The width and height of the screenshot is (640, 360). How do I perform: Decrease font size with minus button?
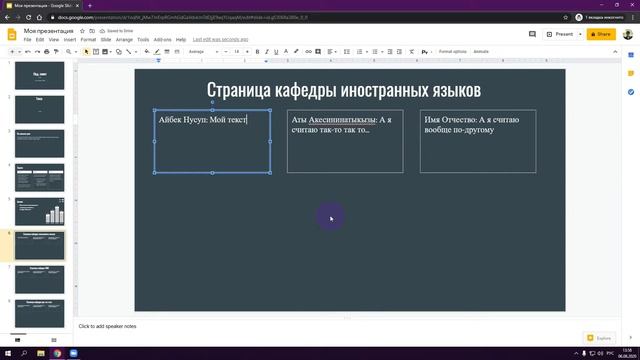[x=226, y=52]
